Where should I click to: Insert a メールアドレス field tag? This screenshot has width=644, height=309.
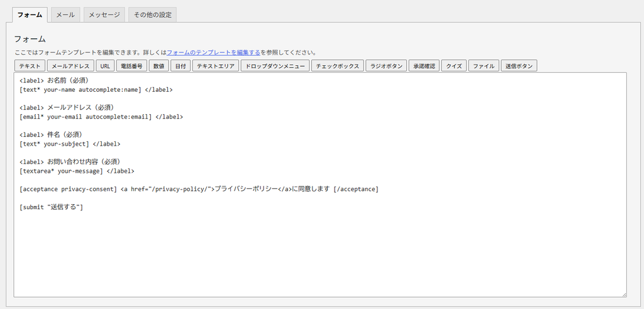[70, 66]
